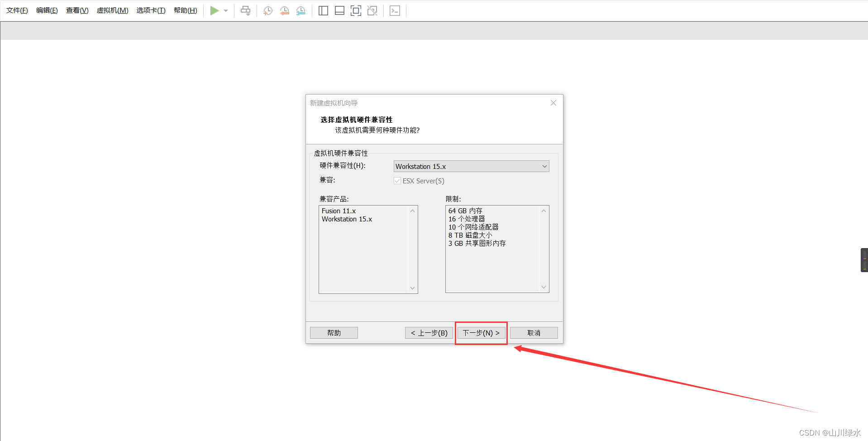Screen dimensions: 868x441
Task: Revert to snapshot using orange arrow icon
Action: coord(285,10)
